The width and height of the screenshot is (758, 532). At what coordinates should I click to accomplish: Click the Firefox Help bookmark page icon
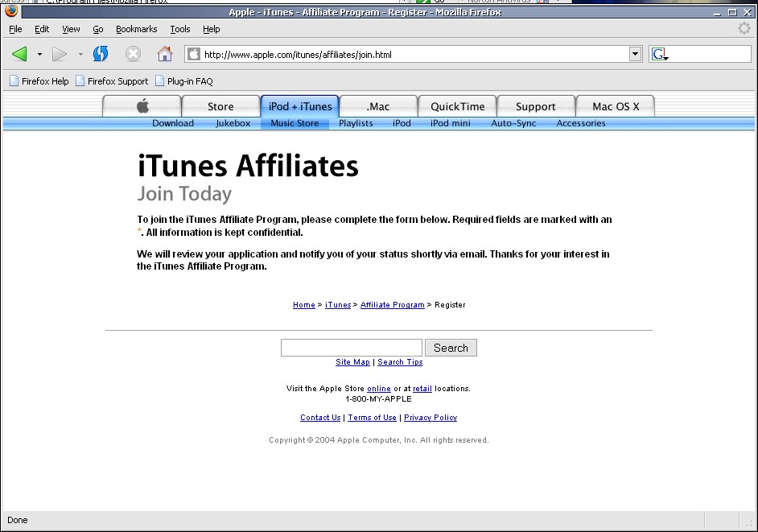pos(14,80)
